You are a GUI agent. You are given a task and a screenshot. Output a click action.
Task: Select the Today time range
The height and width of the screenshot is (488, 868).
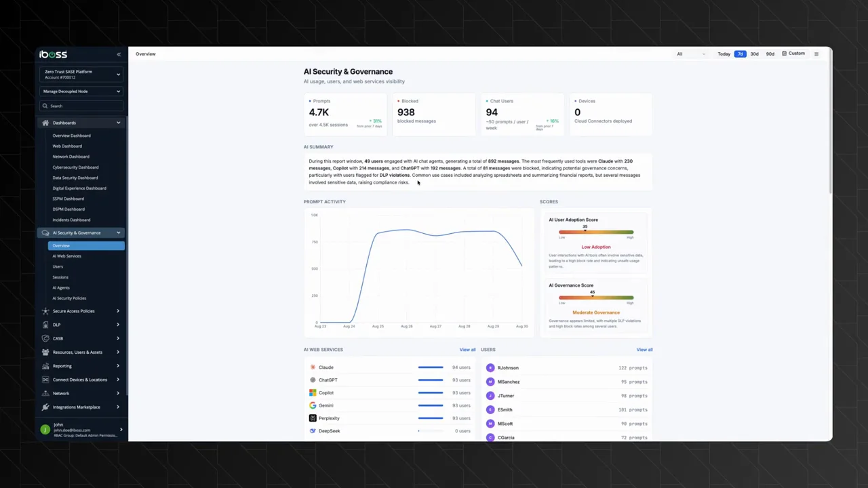pos(724,54)
